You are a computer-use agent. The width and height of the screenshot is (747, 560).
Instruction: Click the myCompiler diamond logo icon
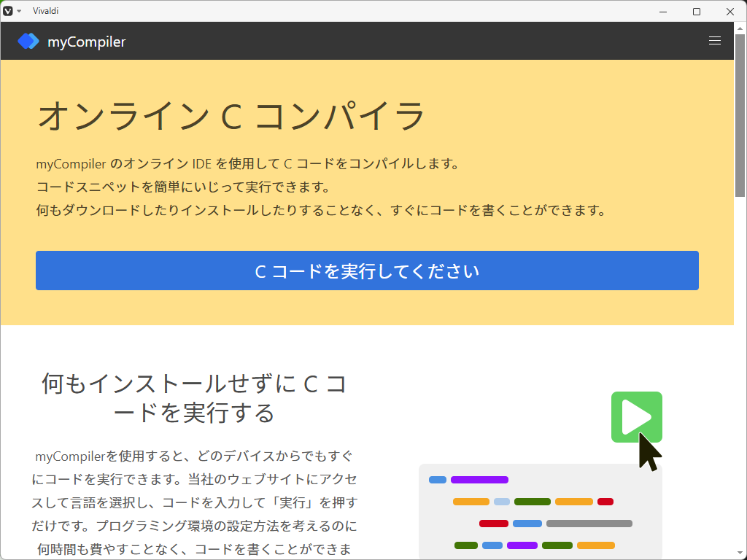tap(28, 41)
